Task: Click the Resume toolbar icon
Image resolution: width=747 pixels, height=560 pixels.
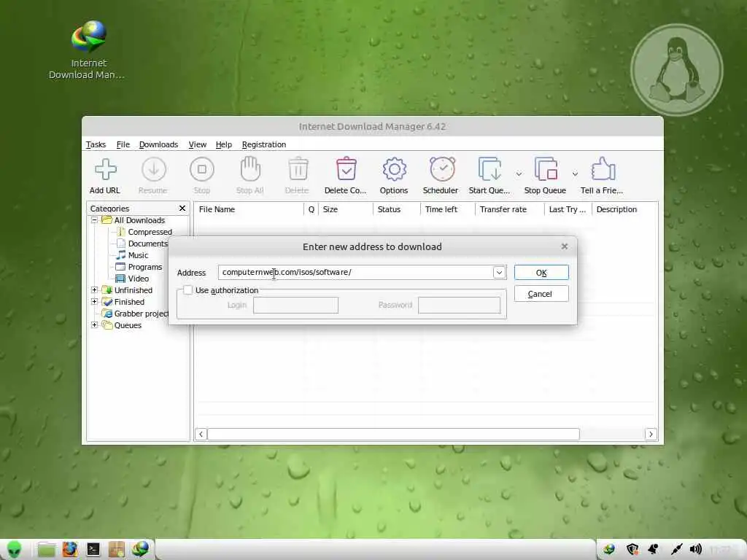Action: [x=153, y=169]
